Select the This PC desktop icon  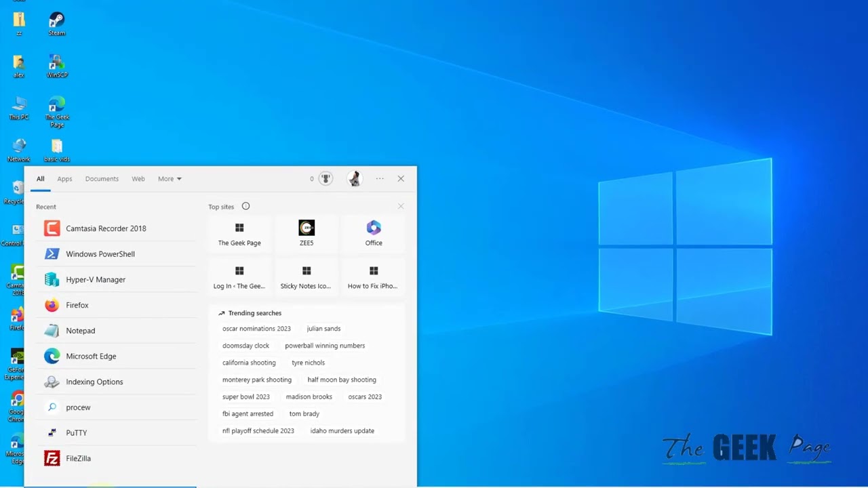click(x=19, y=108)
